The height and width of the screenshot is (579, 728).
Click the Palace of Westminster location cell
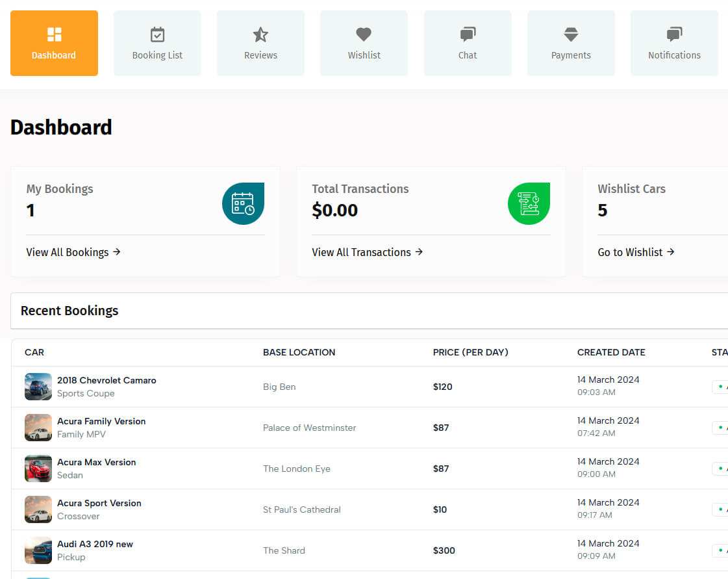click(309, 428)
